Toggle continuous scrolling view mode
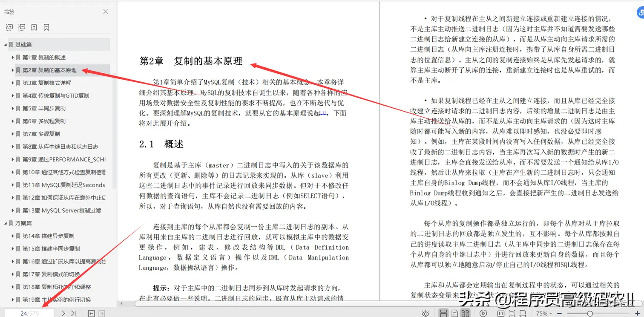Viewport: 644px width, 317px height. pyautogui.click(x=443, y=313)
